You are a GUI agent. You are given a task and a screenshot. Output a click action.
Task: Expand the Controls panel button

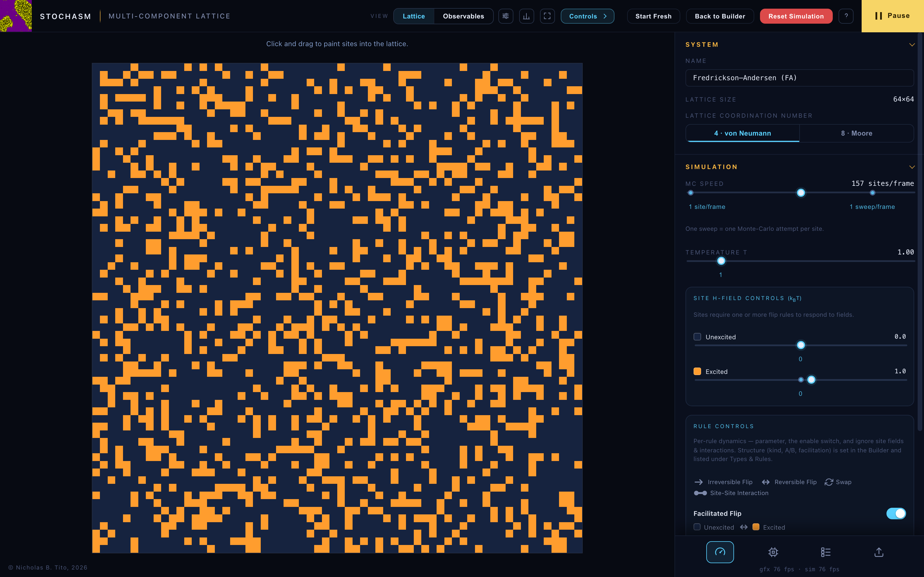click(587, 16)
